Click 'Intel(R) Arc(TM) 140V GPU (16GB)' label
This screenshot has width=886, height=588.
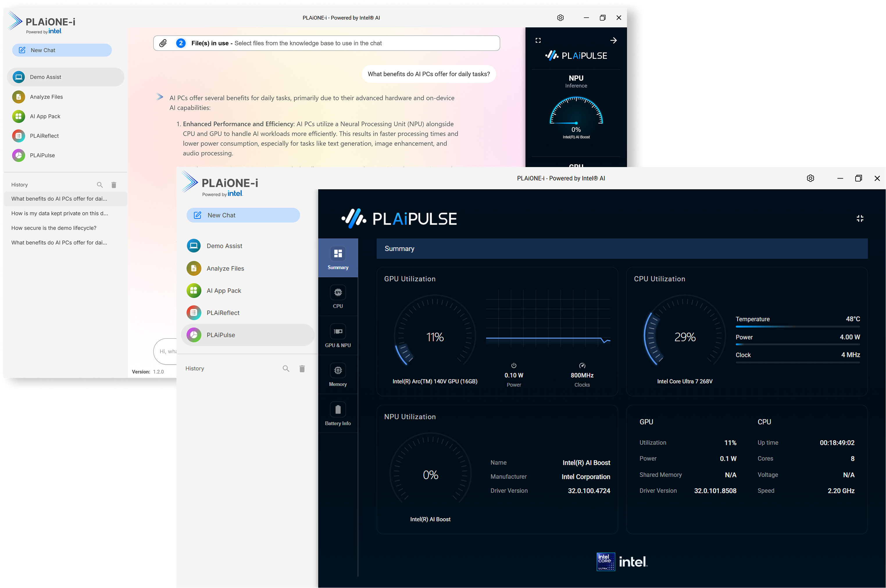pos(435,381)
